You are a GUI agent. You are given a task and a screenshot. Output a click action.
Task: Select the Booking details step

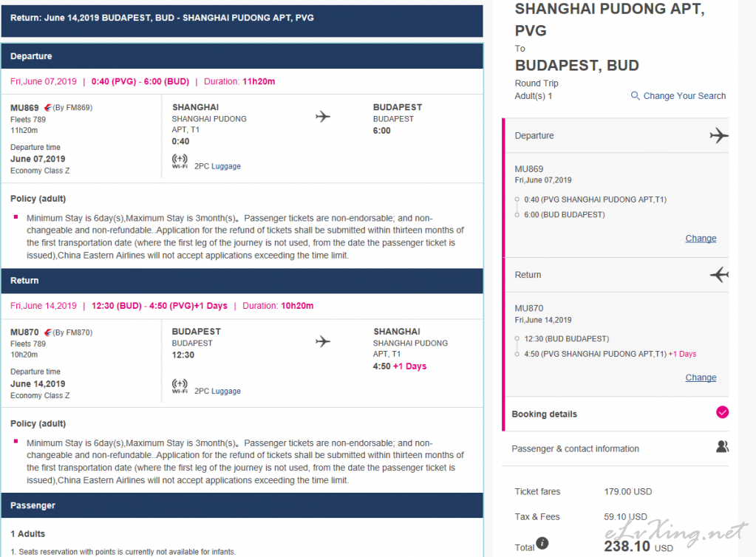click(x=616, y=414)
